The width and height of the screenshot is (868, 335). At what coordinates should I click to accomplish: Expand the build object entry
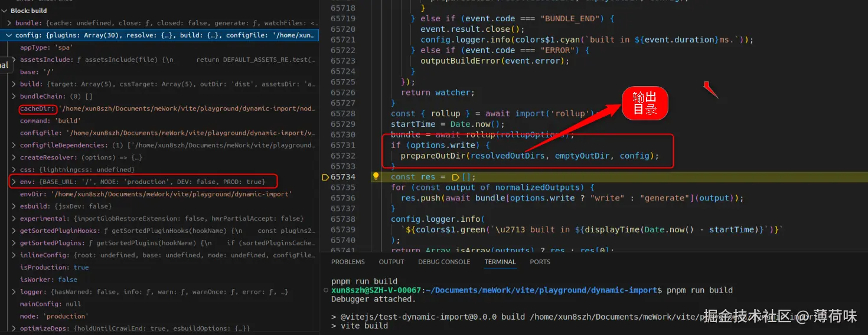click(14, 84)
